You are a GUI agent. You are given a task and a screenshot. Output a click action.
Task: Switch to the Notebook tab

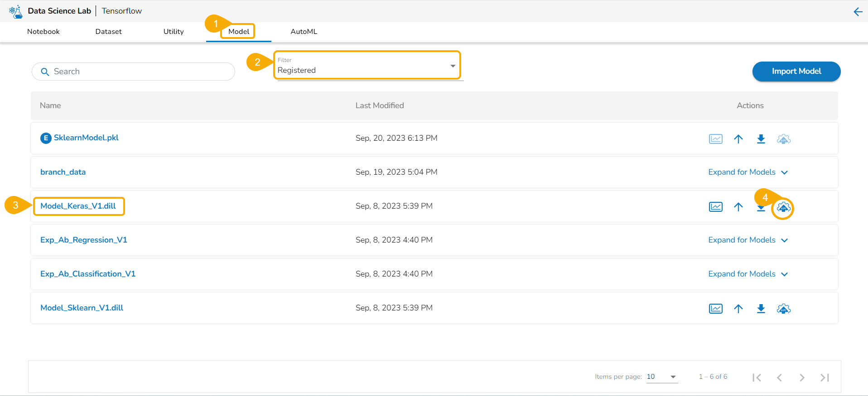click(43, 32)
